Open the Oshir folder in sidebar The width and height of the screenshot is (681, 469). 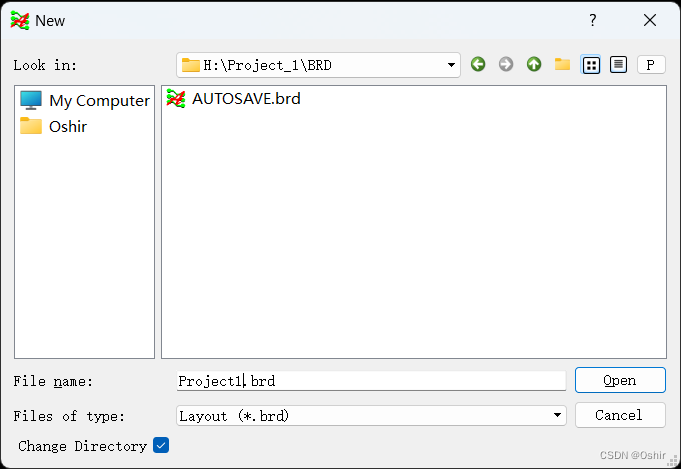(67, 126)
